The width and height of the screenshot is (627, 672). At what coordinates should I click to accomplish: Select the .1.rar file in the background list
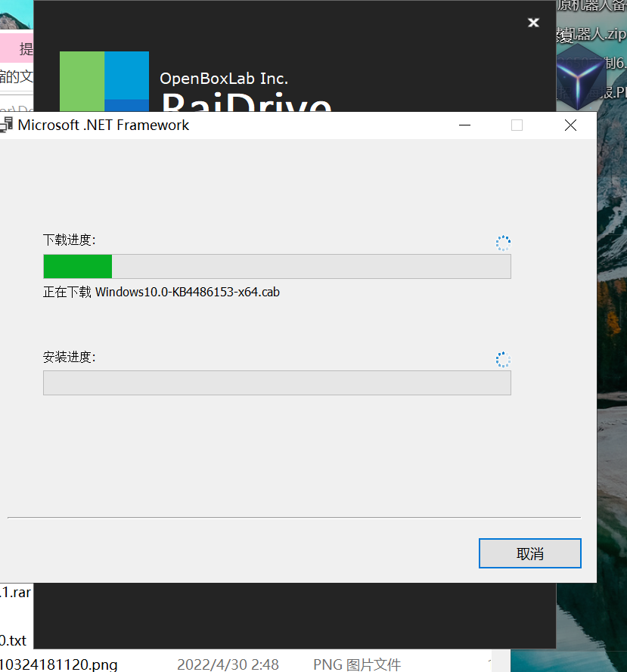pyautogui.click(x=15, y=593)
